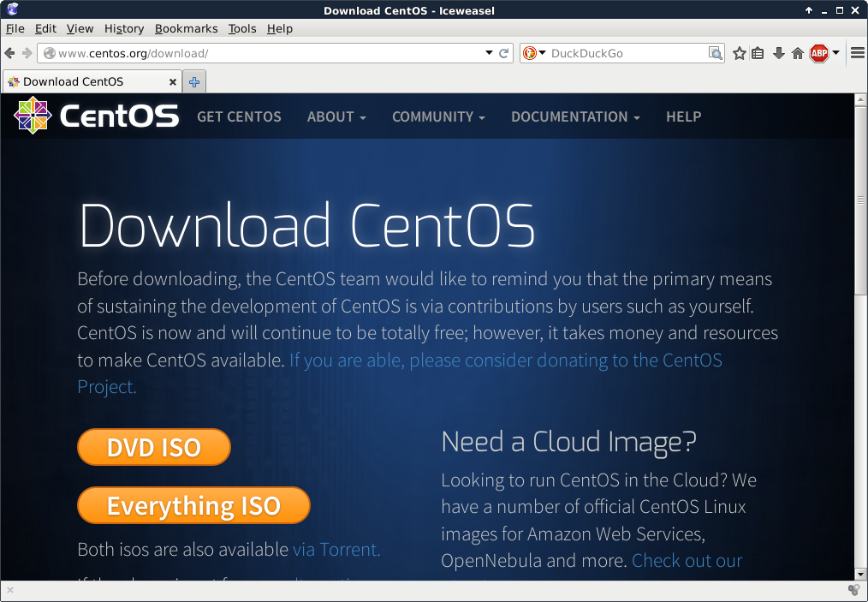Open the View menu
Image resolution: width=868 pixels, height=602 pixels.
coord(80,29)
